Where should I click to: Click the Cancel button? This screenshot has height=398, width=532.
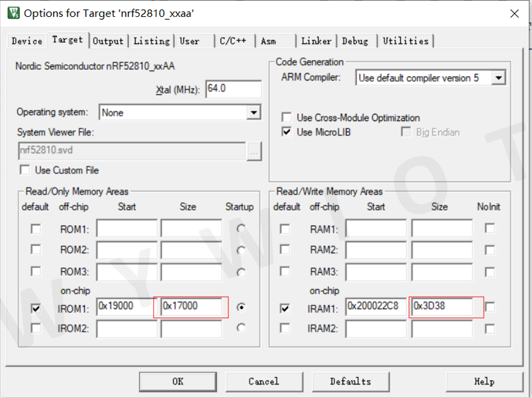click(264, 381)
